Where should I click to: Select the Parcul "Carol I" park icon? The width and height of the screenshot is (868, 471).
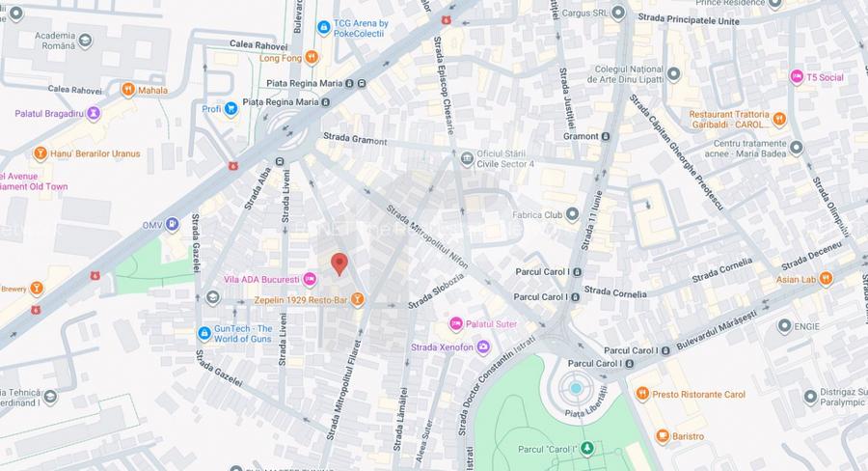(586, 449)
